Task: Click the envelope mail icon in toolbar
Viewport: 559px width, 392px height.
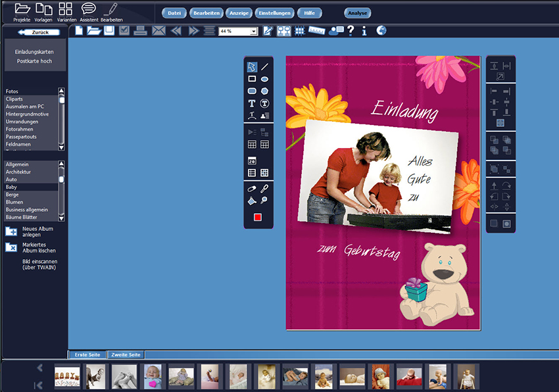Action: pyautogui.click(x=158, y=30)
